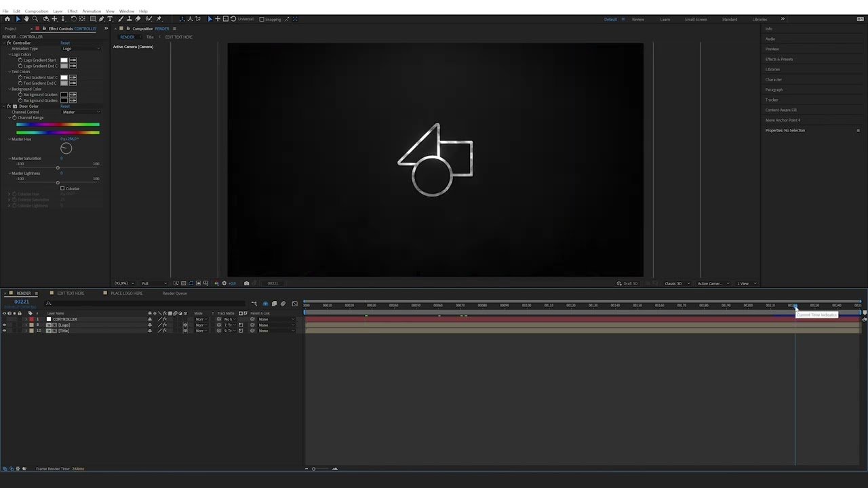Open the timeline layer search field
Screen dimensions: 868x488
144,304
